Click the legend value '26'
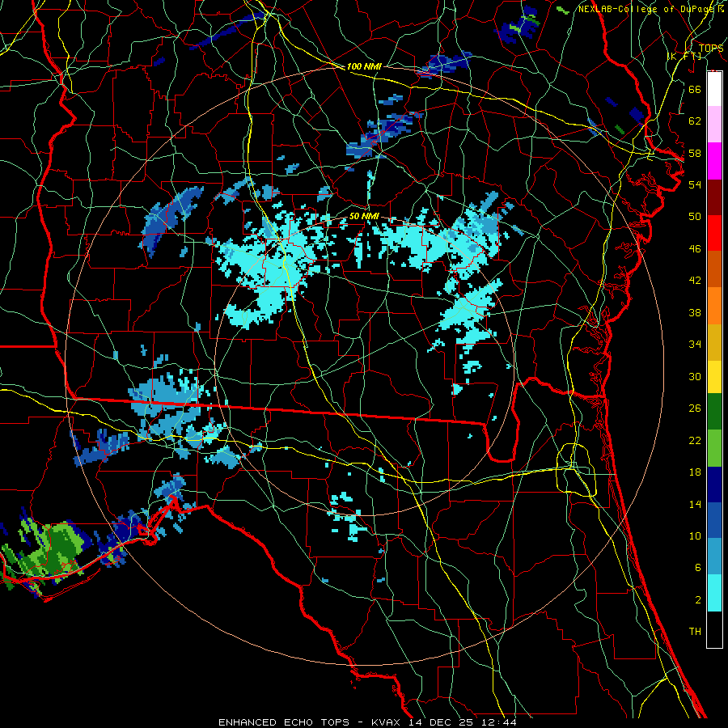Screen dimensions: 728x728 tap(695, 408)
